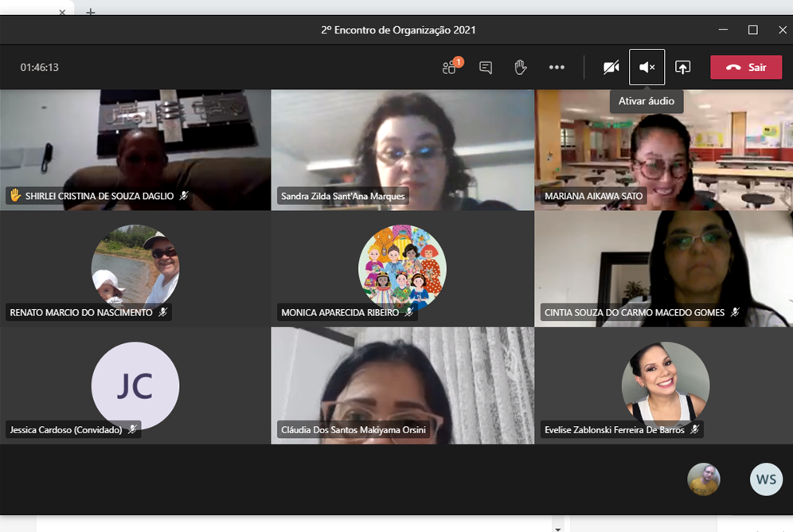The width and height of the screenshot is (793, 532).
Task: Click MONICA APARECIDA RIBEIRO name label
Action: (340, 312)
